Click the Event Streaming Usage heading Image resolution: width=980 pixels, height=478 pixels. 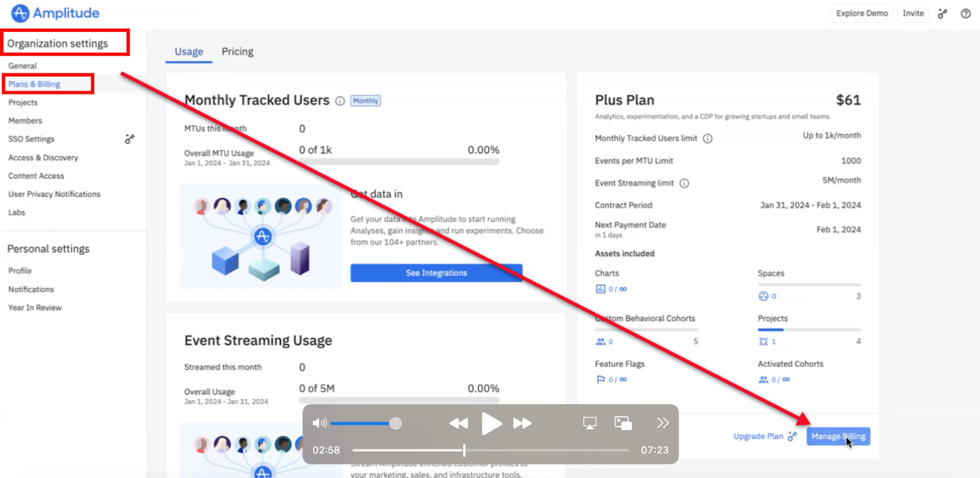(x=258, y=340)
